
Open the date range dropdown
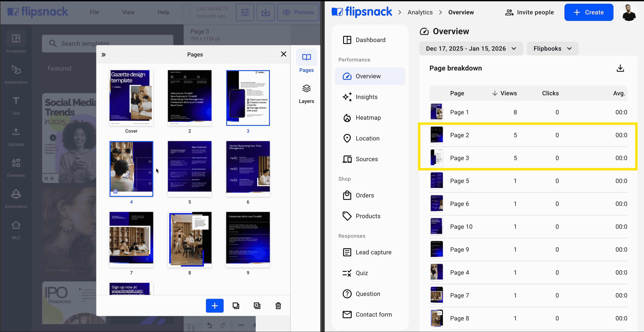(x=471, y=49)
